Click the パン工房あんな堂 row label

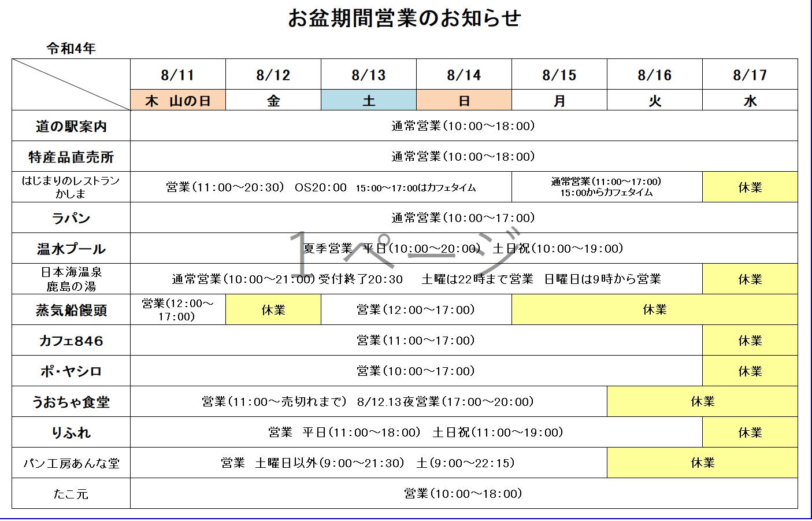[x=71, y=463]
